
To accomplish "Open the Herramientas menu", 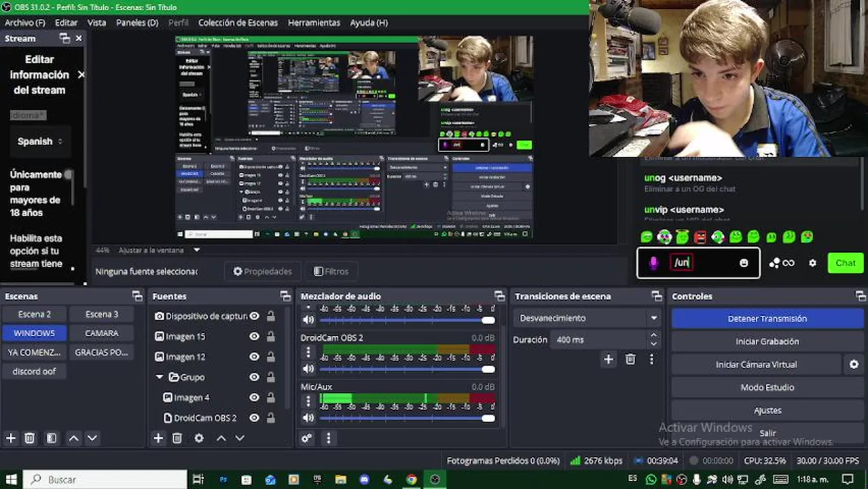I will tap(314, 22).
